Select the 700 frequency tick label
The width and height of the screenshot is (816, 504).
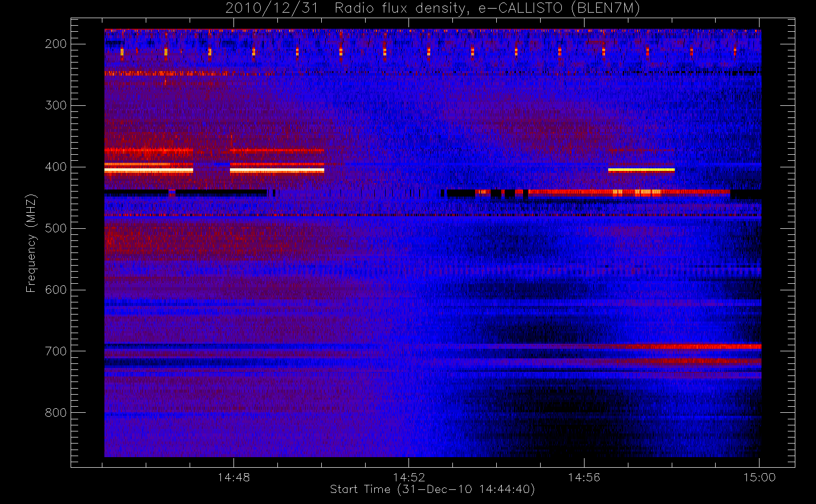pos(55,351)
